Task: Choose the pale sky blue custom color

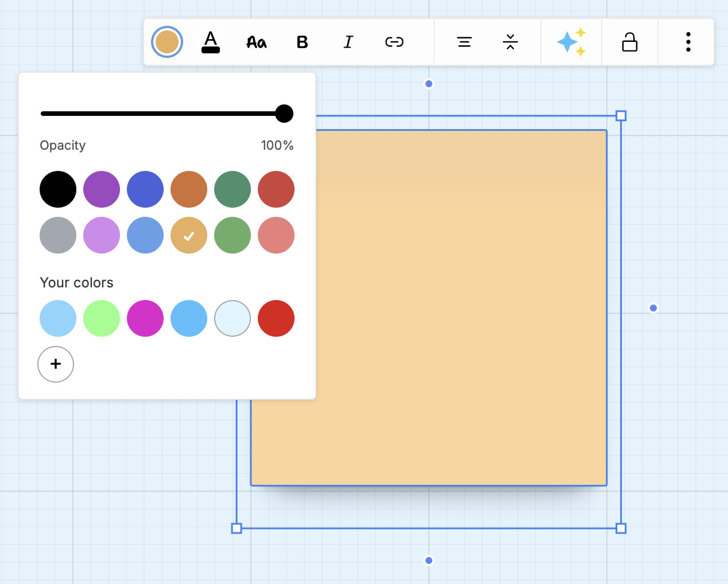Action: coord(58,318)
